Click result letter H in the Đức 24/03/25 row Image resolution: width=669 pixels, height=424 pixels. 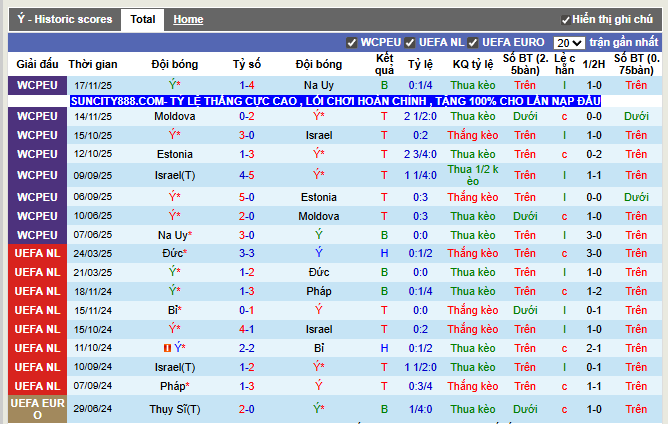click(x=384, y=253)
